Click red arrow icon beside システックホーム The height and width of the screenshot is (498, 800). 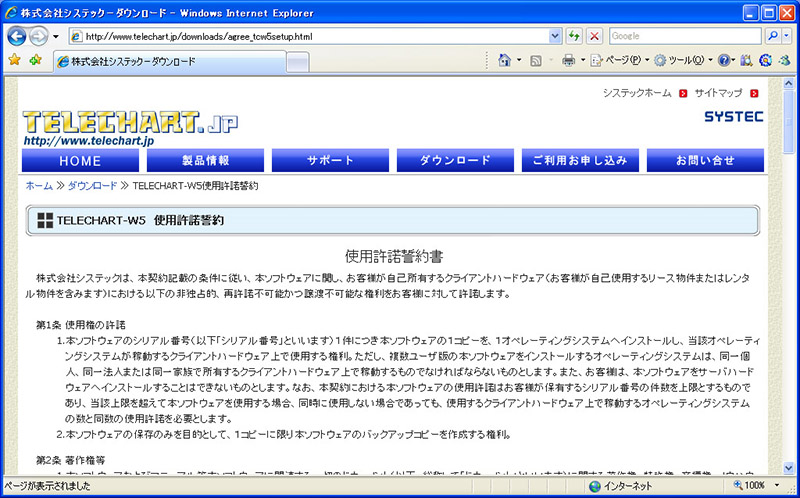pyautogui.click(x=683, y=93)
